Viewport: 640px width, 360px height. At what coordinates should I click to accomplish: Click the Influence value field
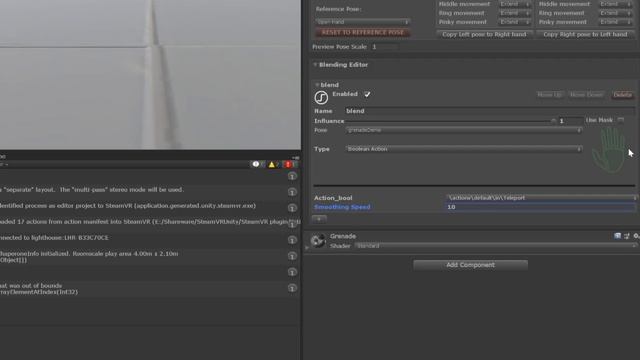pos(571,121)
